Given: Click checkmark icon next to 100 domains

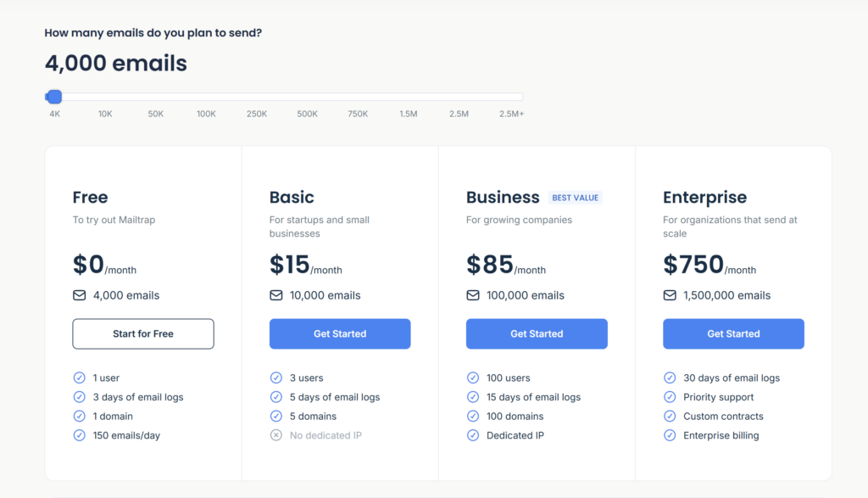Looking at the screenshot, I should pos(473,416).
